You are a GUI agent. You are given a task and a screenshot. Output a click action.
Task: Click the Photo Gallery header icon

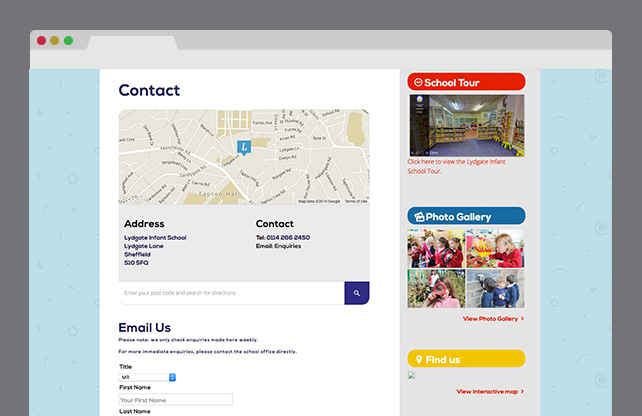tap(418, 216)
